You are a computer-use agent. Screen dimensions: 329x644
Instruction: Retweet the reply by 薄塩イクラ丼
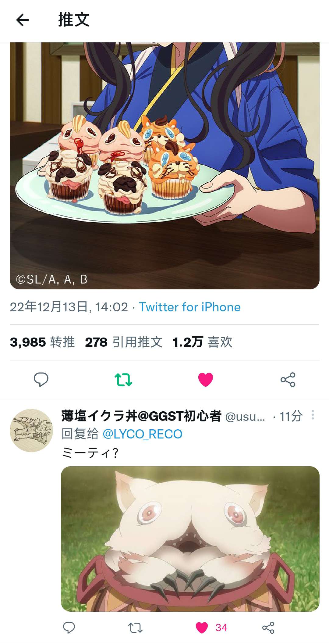[135, 628]
